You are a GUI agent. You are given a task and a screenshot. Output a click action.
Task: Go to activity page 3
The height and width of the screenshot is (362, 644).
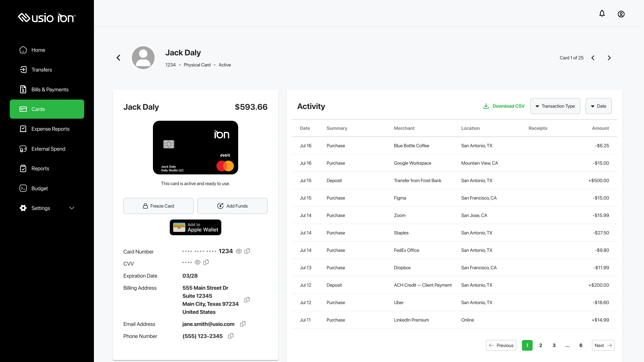pyautogui.click(x=554, y=345)
